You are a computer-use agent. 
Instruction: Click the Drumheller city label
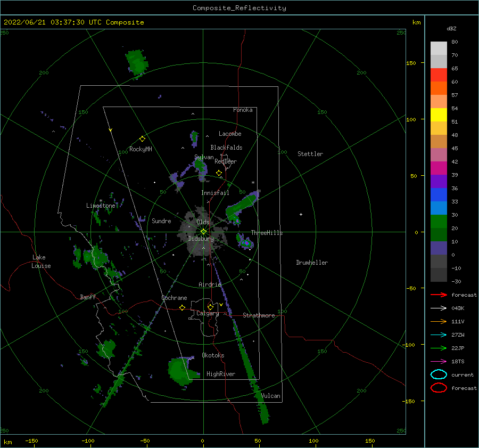(x=312, y=263)
